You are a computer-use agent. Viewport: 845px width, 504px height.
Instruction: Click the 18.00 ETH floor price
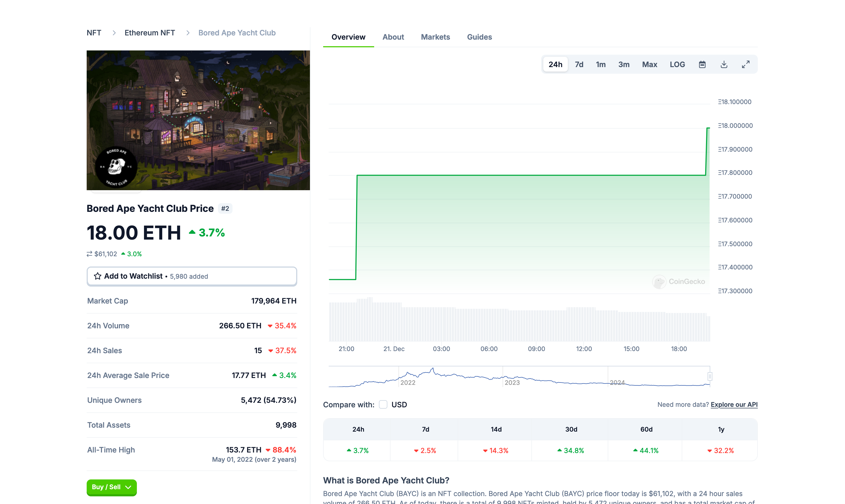[134, 233]
